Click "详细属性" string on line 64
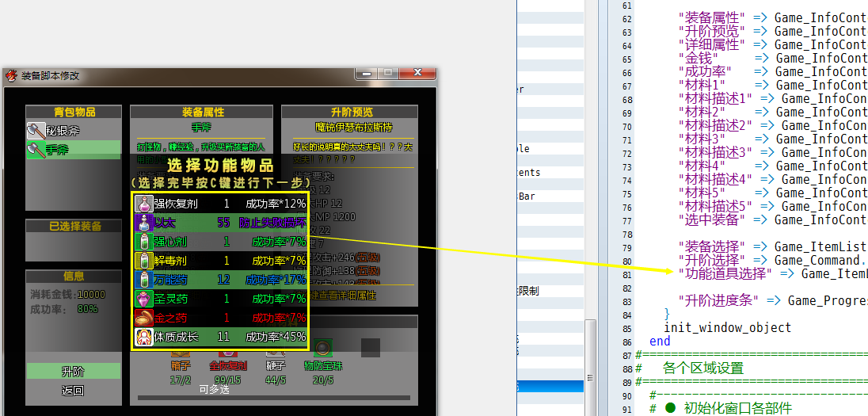Viewport: 868px width, 416px height. (711, 45)
